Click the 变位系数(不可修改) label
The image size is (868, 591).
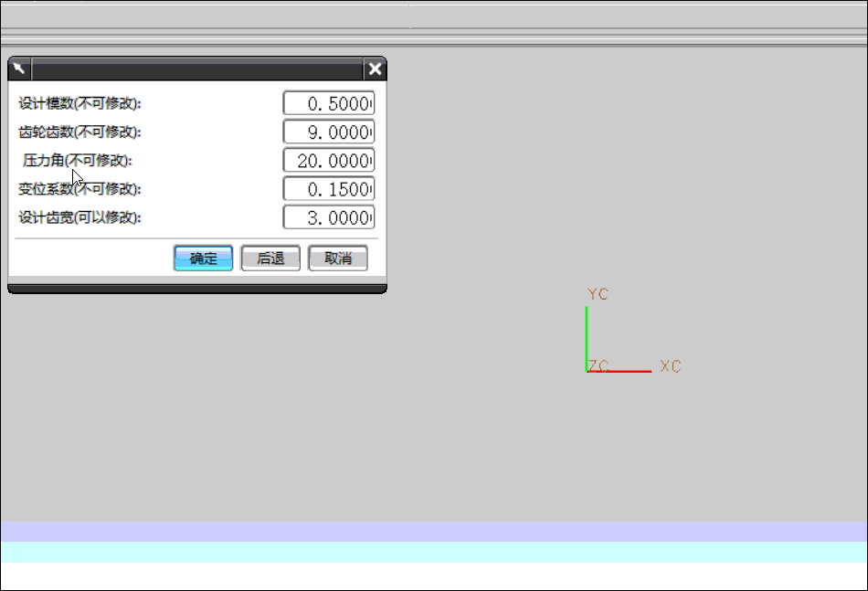click(80, 189)
